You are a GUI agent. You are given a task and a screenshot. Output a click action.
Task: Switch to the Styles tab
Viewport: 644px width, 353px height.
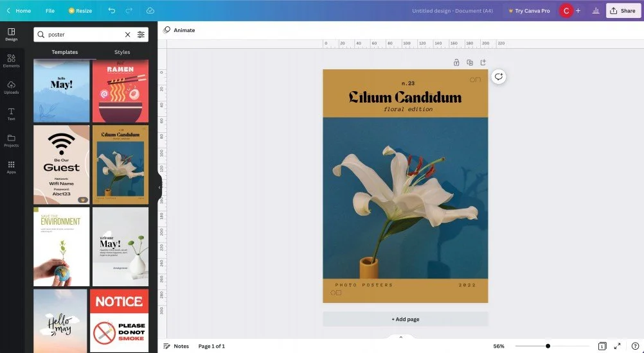(122, 52)
